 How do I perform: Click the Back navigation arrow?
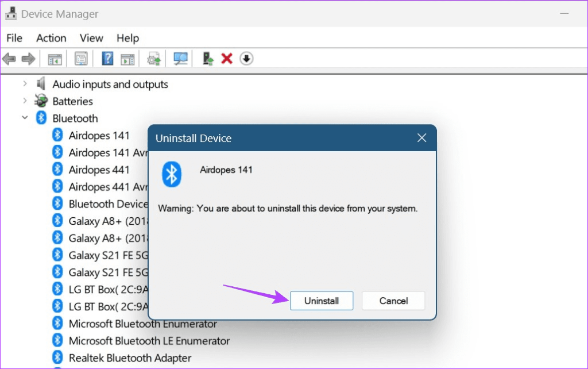point(9,58)
